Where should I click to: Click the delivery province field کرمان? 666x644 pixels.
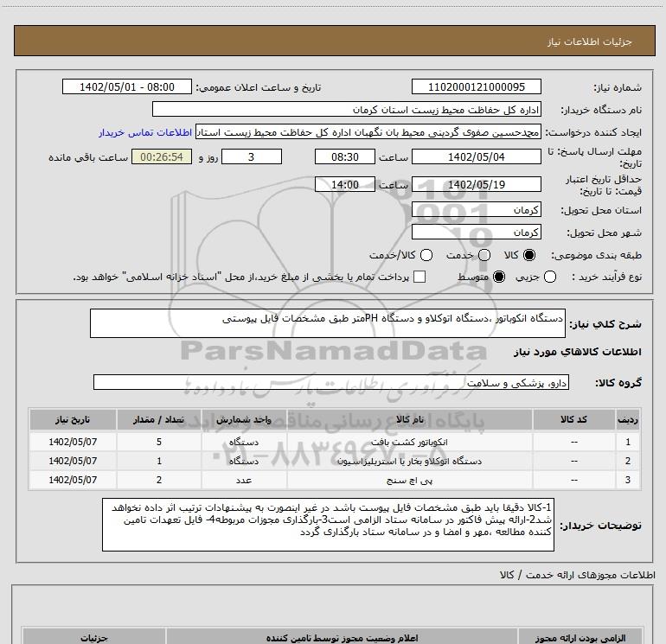476,209
